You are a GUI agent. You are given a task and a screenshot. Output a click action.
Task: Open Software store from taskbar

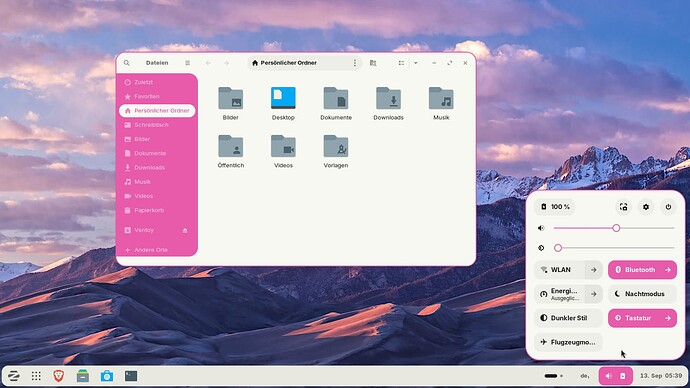106,376
